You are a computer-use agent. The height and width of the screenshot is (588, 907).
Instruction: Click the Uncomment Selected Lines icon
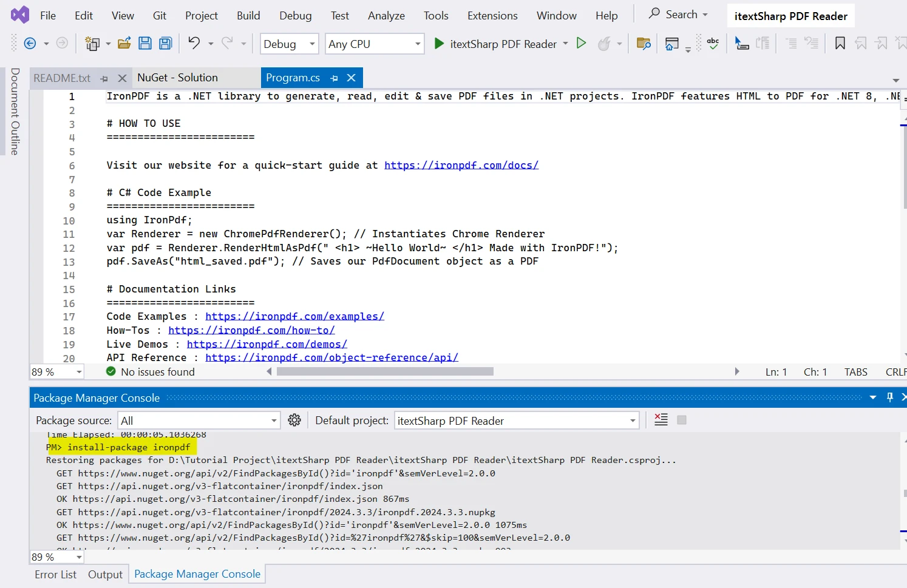pyautogui.click(x=811, y=43)
